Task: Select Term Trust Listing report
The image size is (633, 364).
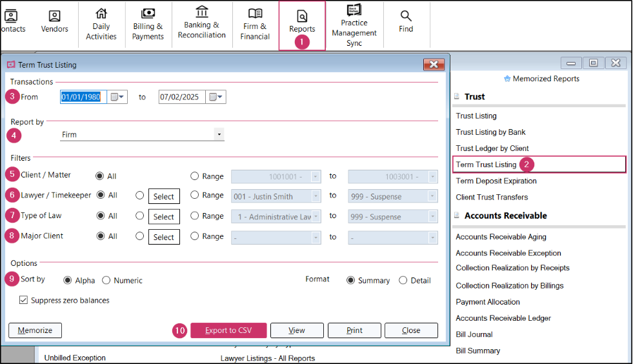Action: coord(486,165)
